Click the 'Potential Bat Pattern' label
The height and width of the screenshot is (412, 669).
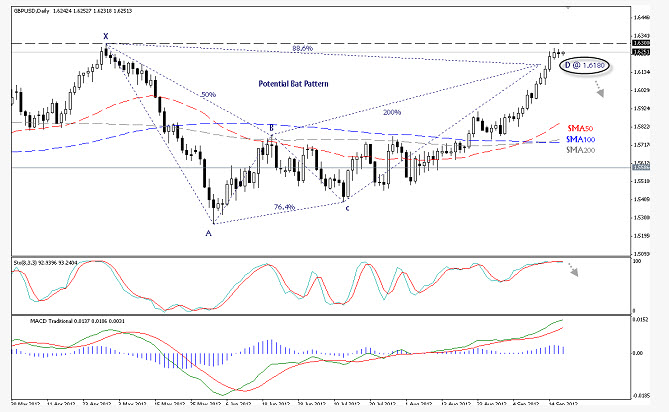point(294,84)
